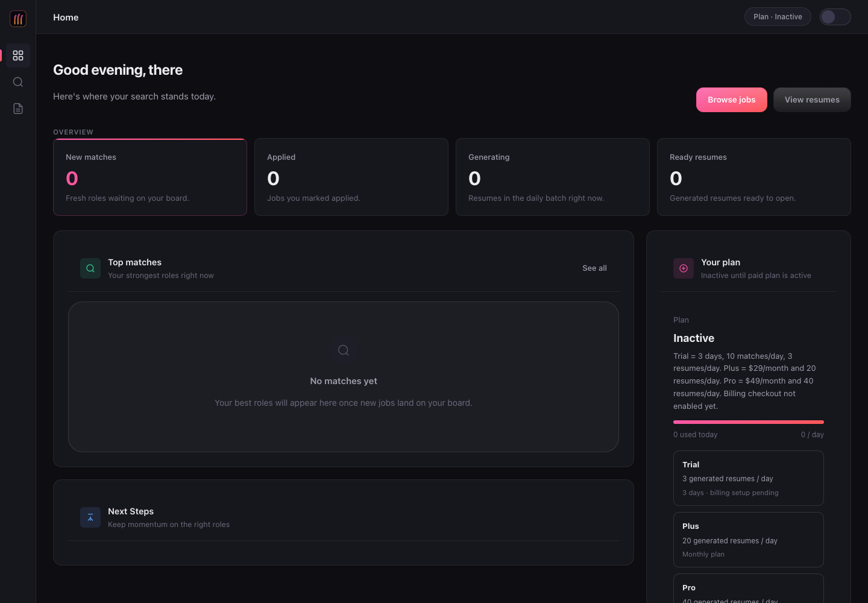Click the 0 used today label
868x603 pixels.
696,435
